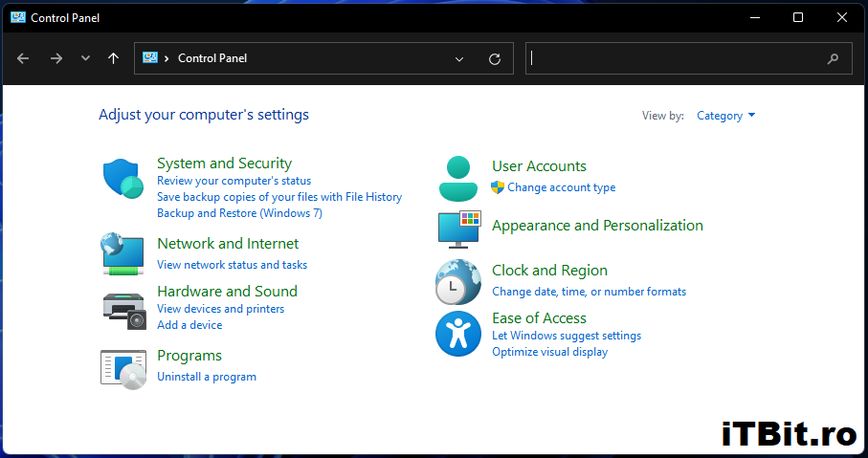Click the System and Security shield icon
The height and width of the screenshot is (458, 868).
click(122, 178)
